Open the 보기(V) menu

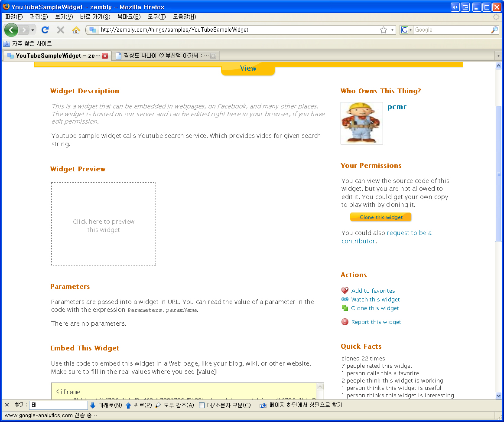coord(64,17)
